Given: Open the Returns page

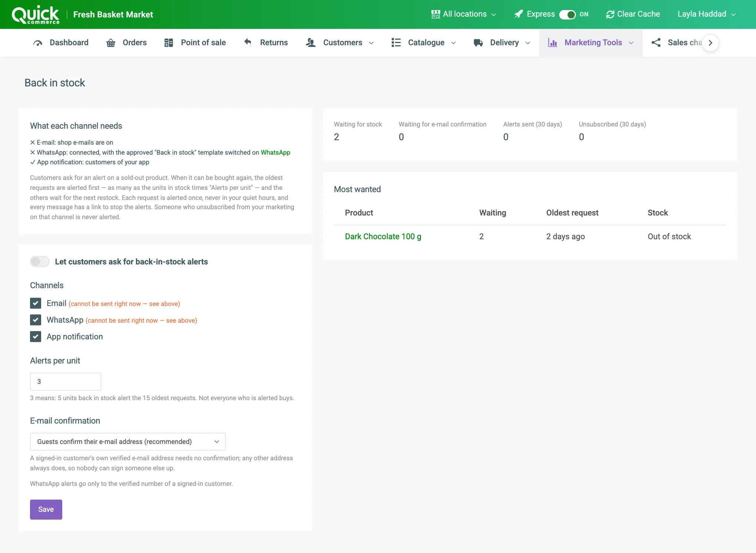Looking at the screenshot, I should 266,43.
